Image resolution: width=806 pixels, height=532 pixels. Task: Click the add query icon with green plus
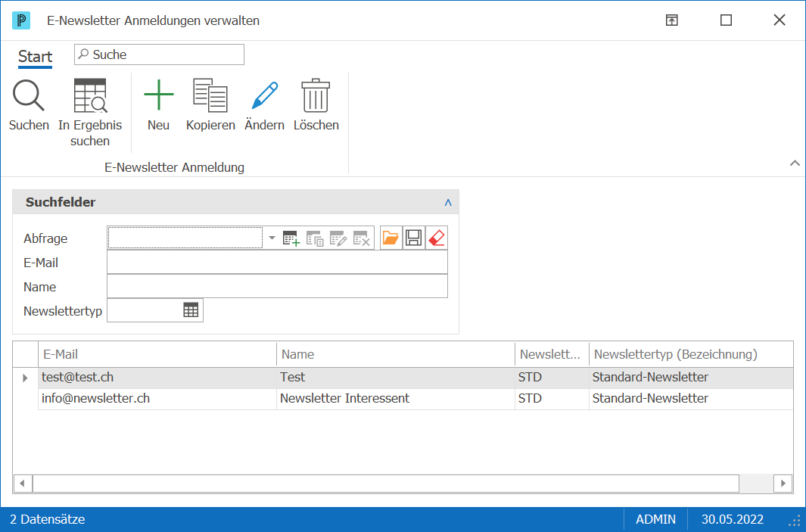291,238
